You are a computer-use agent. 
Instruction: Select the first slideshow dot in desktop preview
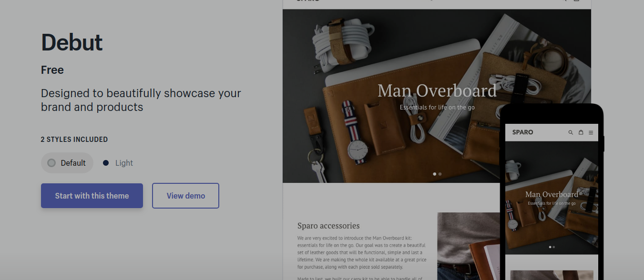pyautogui.click(x=435, y=174)
